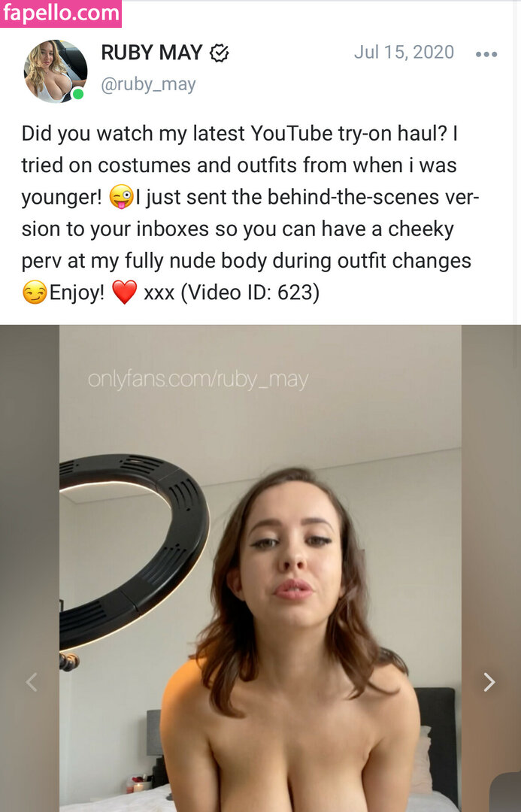Click the Jul 15, 2020 post date
This screenshot has width=521, height=812.
click(404, 53)
